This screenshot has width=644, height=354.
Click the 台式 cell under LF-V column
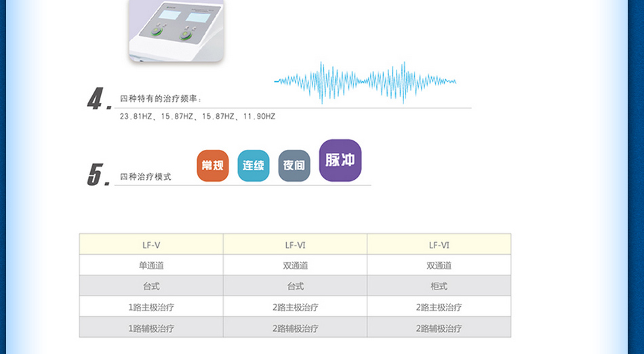click(x=151, y=286)
